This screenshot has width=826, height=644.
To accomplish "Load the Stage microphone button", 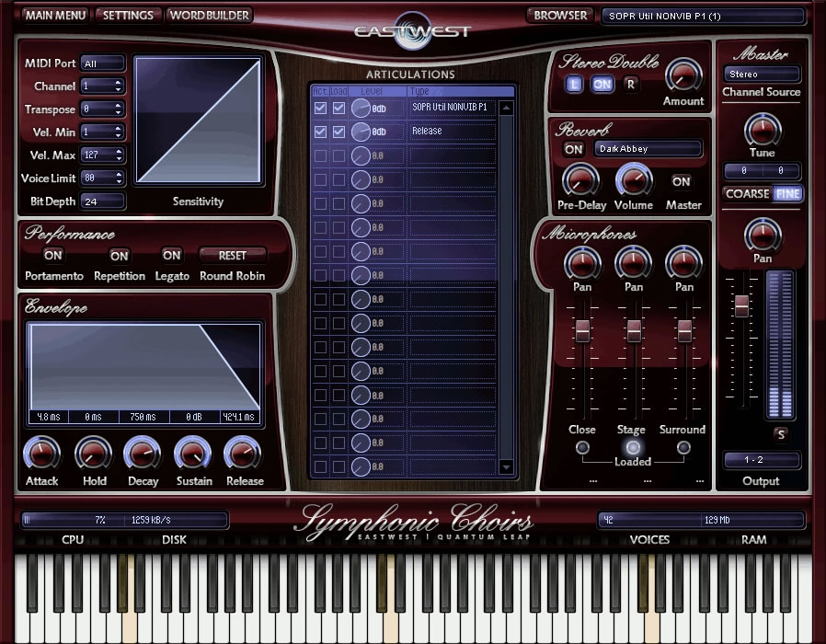I will [x=633, y=447].
